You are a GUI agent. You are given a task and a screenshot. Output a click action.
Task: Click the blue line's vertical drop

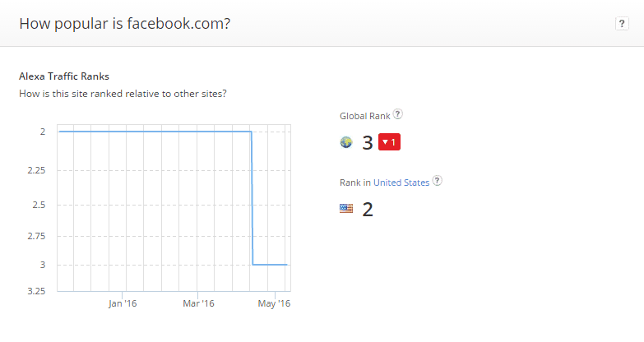point(253,198)
